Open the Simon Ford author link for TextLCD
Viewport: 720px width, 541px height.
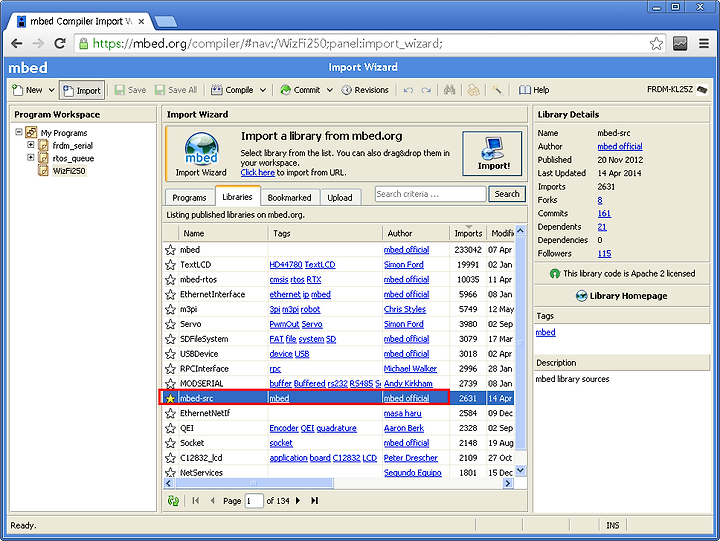(x=404, y=265)
